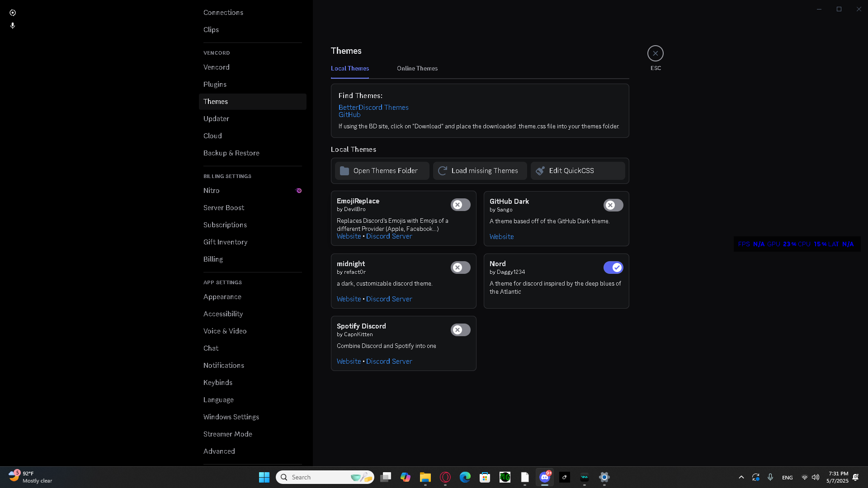Click the paintbrush icon on Edit QuickCSS
Screen dimensions: 868x488
click(540, 171)
